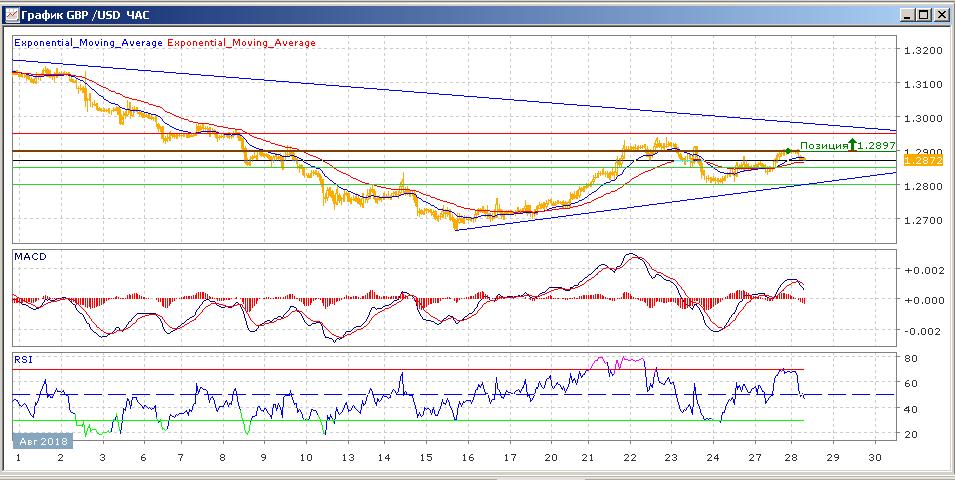The height and width of the screenshot is (480, 955).
Task: Click the Авг 2018 month label
Action: 39,440
